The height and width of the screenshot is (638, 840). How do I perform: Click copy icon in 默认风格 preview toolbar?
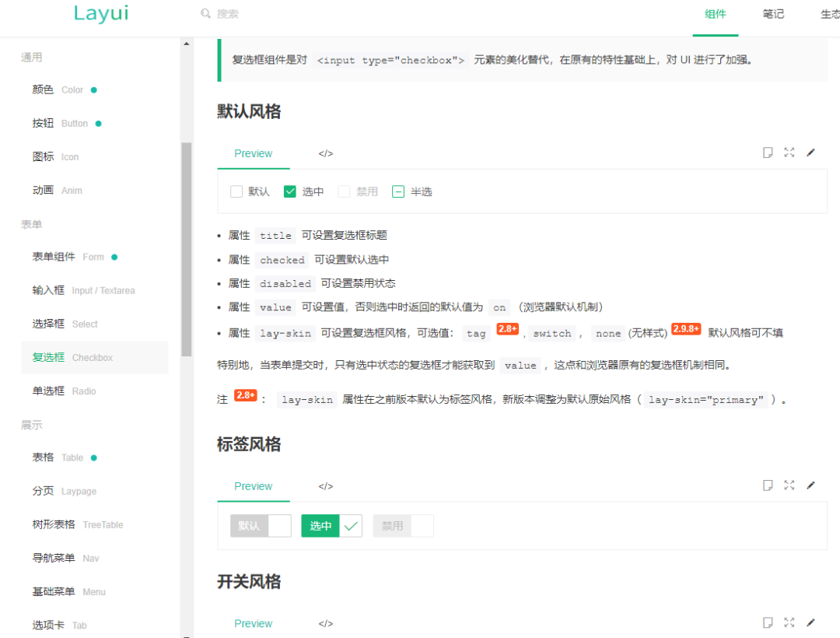[768, 152]
